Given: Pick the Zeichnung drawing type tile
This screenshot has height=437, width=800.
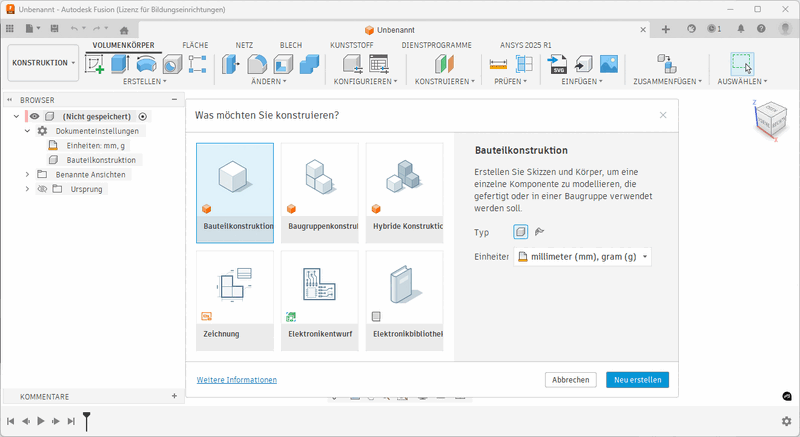Looking at the screenshot, I should point(235,300).
